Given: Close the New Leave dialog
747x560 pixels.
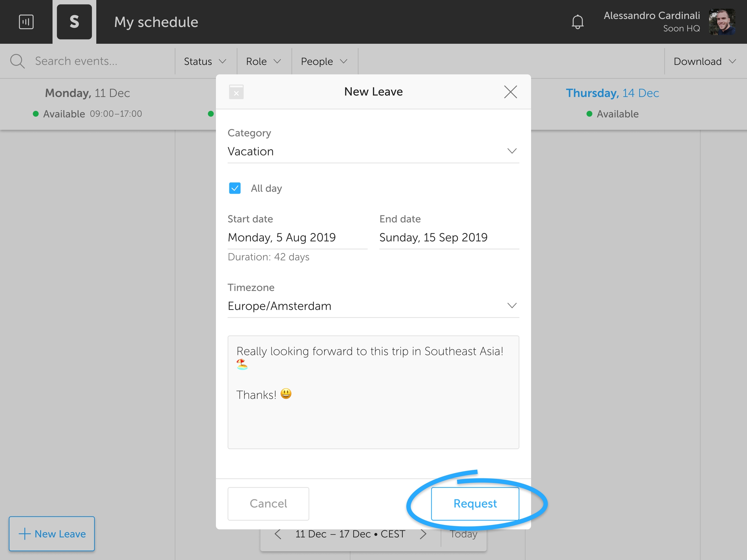Looking at the screenshot, I should pyautogui.click(x=510, y=92).
